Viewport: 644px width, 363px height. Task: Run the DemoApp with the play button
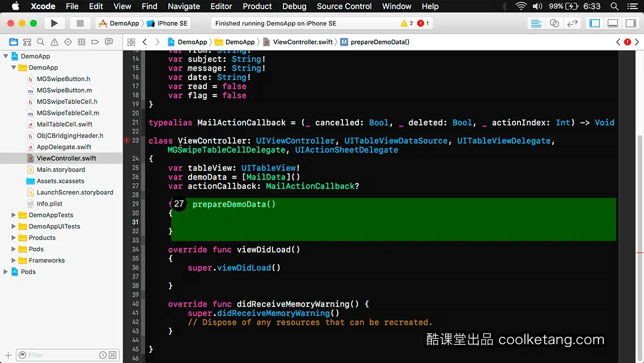54,23
